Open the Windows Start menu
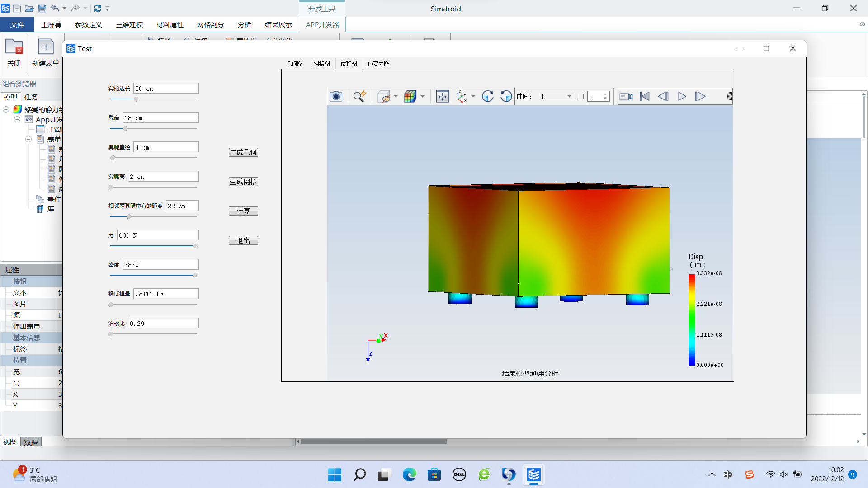This screenshot has width=868, height=488. pos(335,474)
